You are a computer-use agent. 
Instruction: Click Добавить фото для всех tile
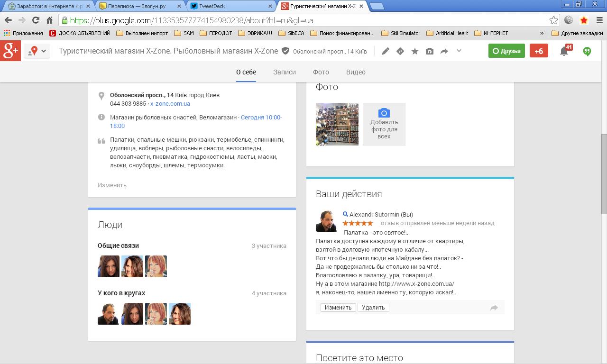384,124
